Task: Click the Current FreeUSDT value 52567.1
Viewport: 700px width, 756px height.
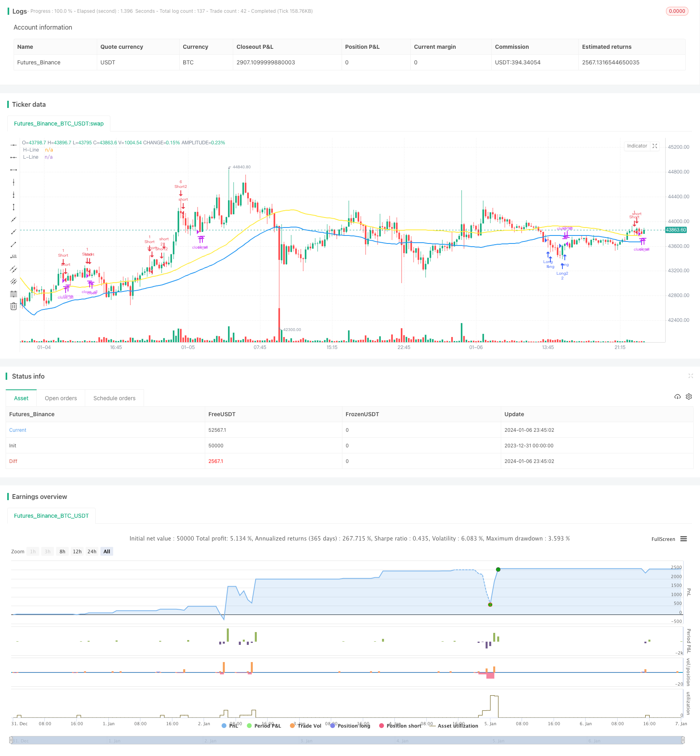Action: pos(217,430)
